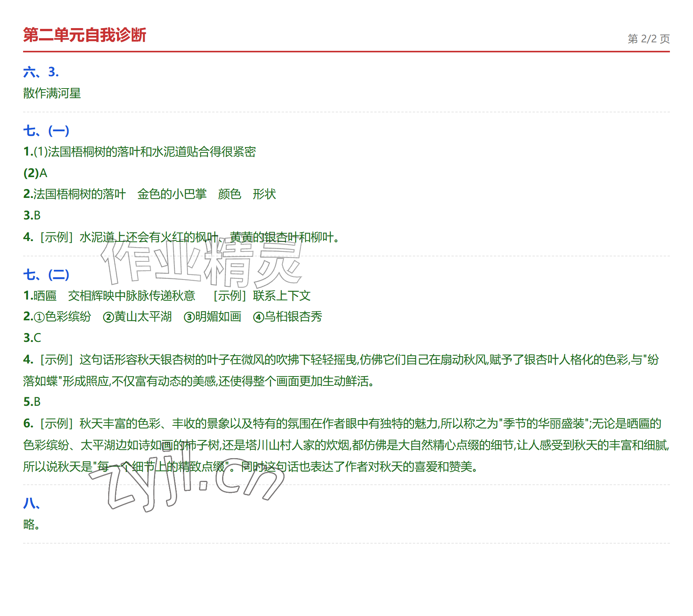Select section heading 六、3.
Image resolution: width=693 pixels, height=616 pixels.
pyautogui.click(x=41, y=72)
